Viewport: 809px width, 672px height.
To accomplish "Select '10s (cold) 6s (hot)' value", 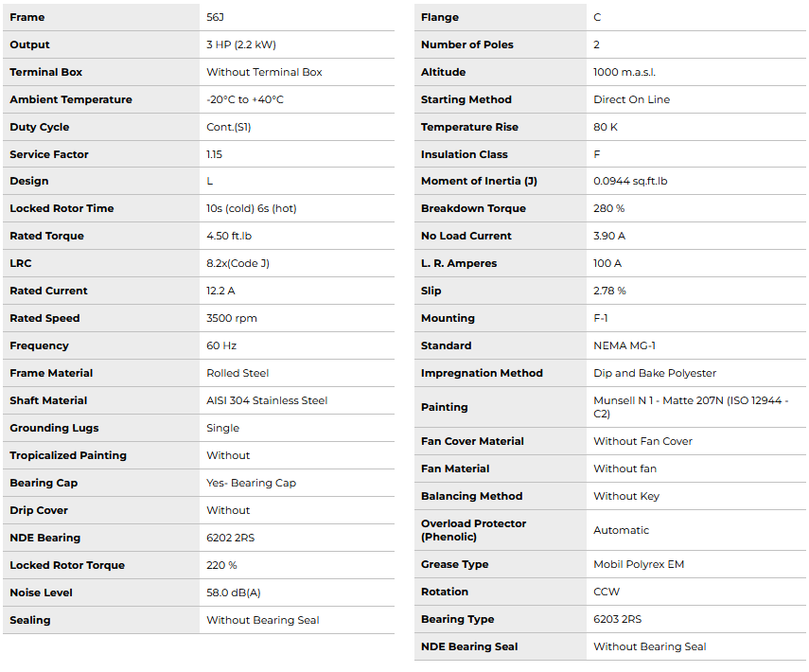I will tap(251, 208).
